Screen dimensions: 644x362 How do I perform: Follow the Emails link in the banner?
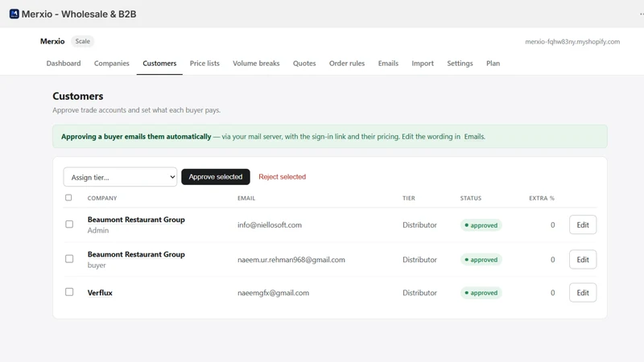(x=474, y=137)
